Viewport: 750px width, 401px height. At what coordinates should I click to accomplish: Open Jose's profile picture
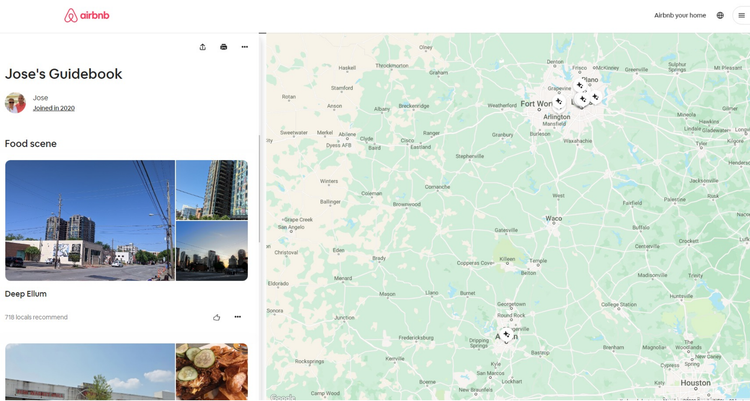[15, 103]
